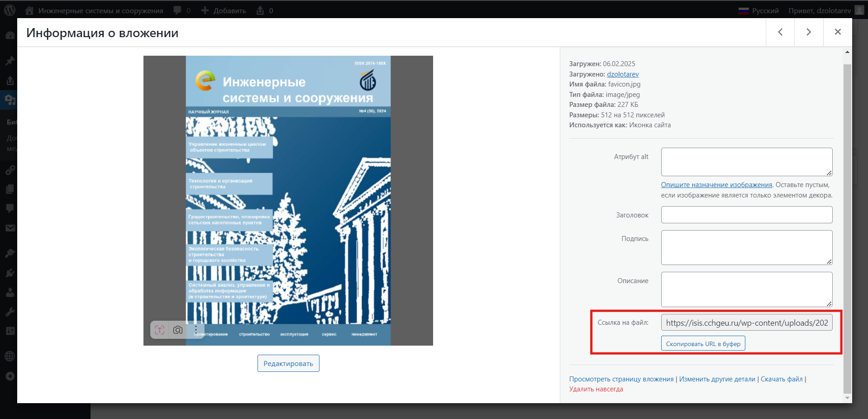Click the details panel vertical scrollbar
The image size is (868, 419).
[x=847, y=226]
